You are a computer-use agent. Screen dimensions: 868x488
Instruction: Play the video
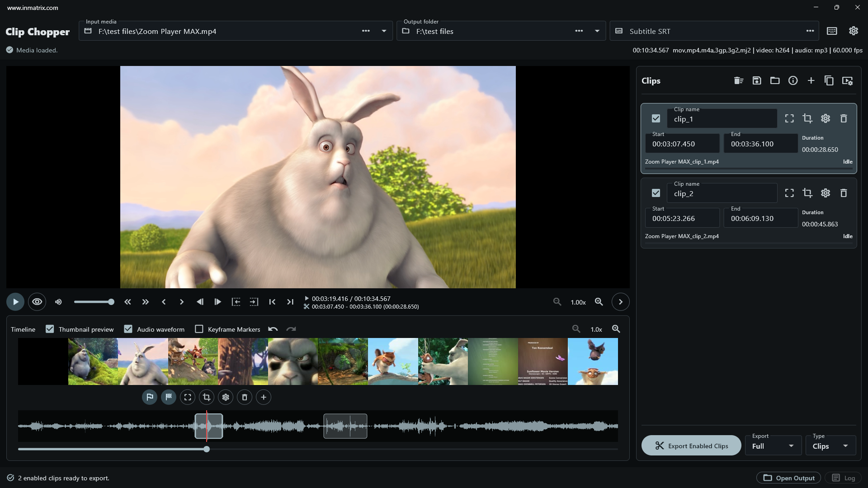(15, 302)
